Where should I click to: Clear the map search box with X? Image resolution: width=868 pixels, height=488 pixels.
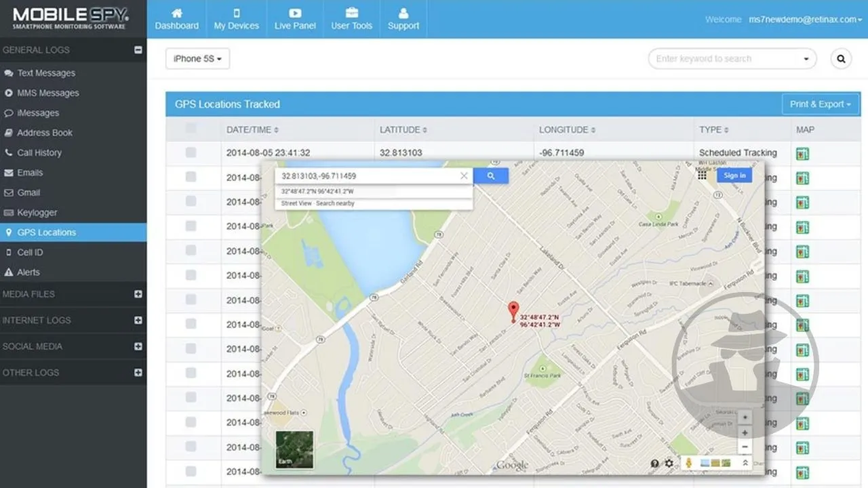(464, 176)
